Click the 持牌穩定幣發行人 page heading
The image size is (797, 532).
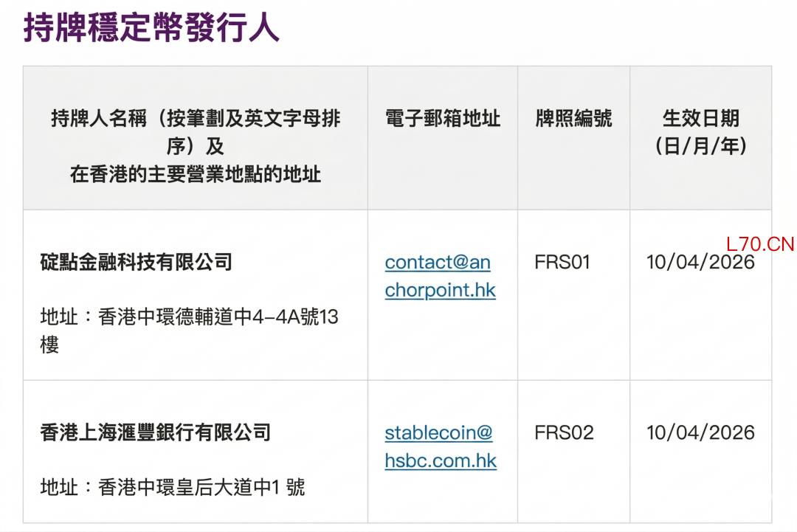[x=152, y=27]
